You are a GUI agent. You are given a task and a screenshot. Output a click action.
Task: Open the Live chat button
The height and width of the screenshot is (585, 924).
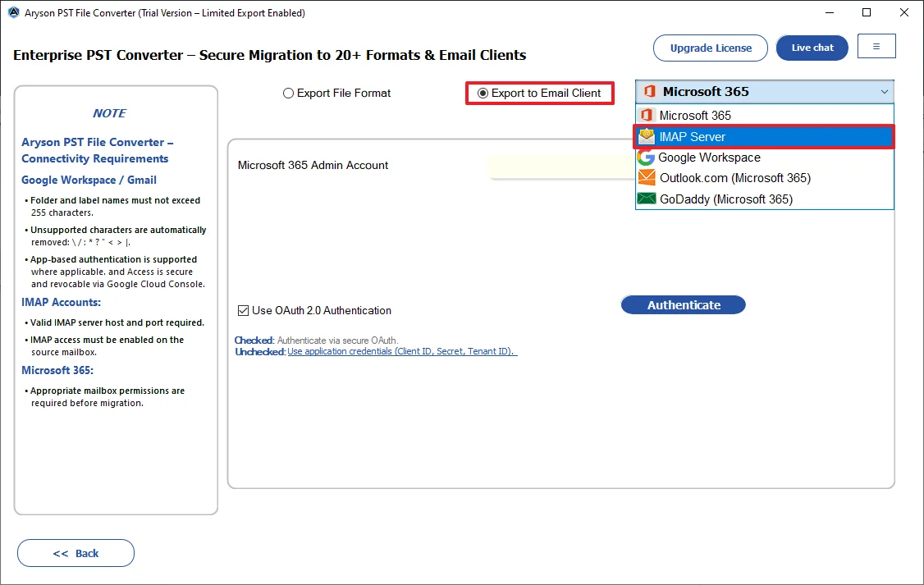tap(812, 48)
